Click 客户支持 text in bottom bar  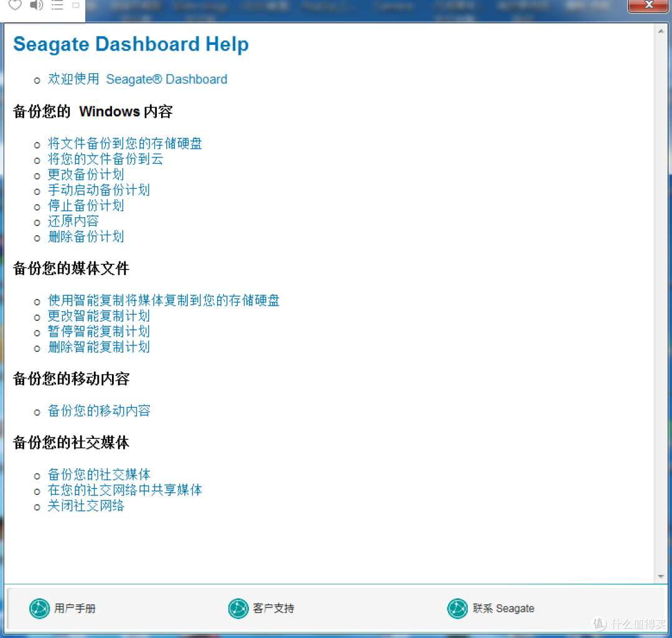click(273, 608)
